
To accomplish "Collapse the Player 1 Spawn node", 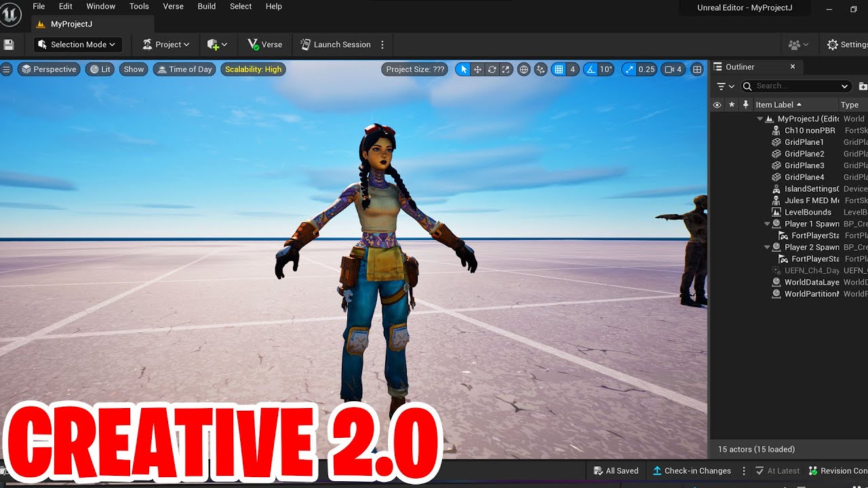I will [767, 224].
